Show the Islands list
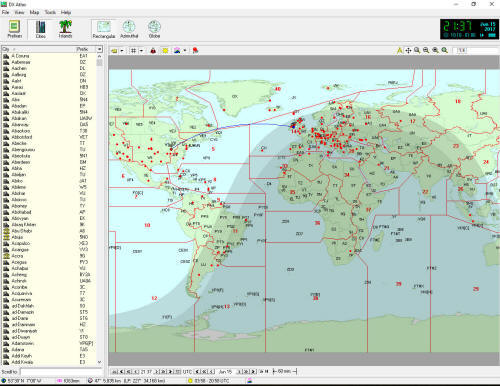This screenshot has height=386, width=500. 65,29
